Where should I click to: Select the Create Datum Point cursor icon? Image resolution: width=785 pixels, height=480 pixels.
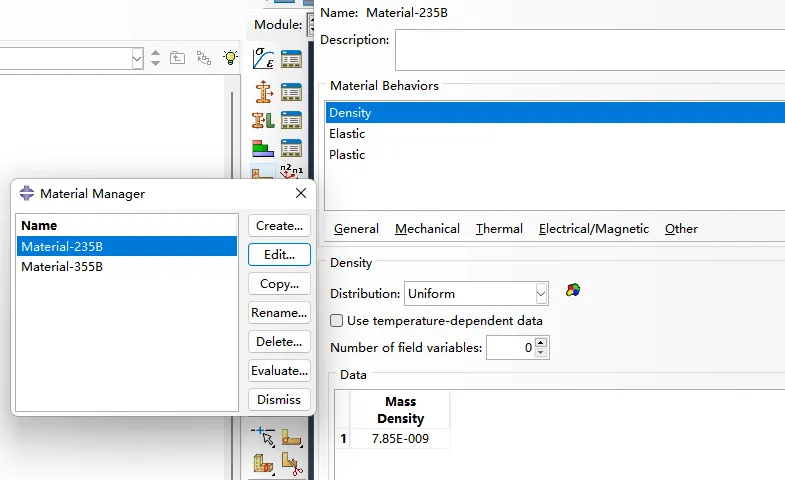click(x=263, y=436)
